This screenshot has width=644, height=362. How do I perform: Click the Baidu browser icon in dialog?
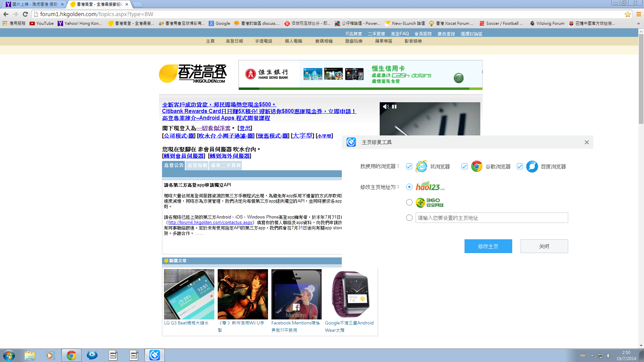click(x=532, y=166)
